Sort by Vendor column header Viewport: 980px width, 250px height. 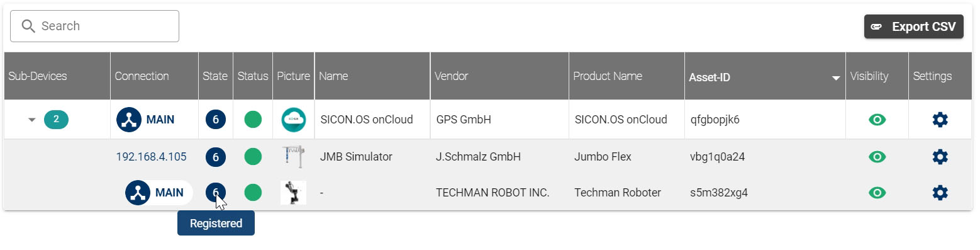(451, 76)
